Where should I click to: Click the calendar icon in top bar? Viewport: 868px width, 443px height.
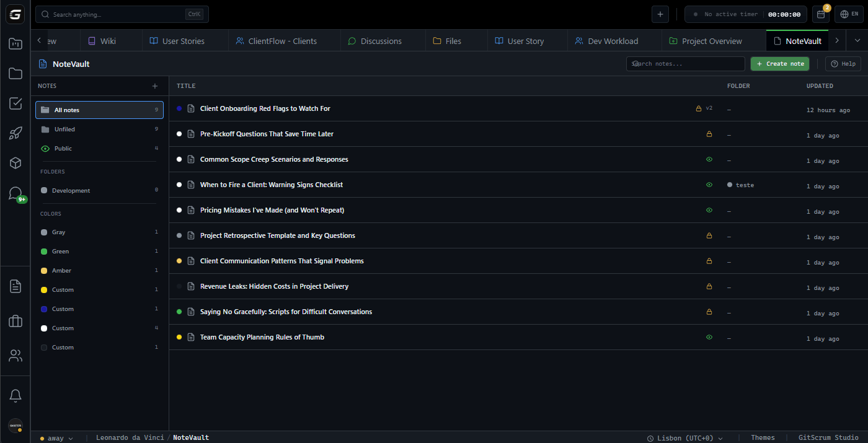click(x=821, y=14)
